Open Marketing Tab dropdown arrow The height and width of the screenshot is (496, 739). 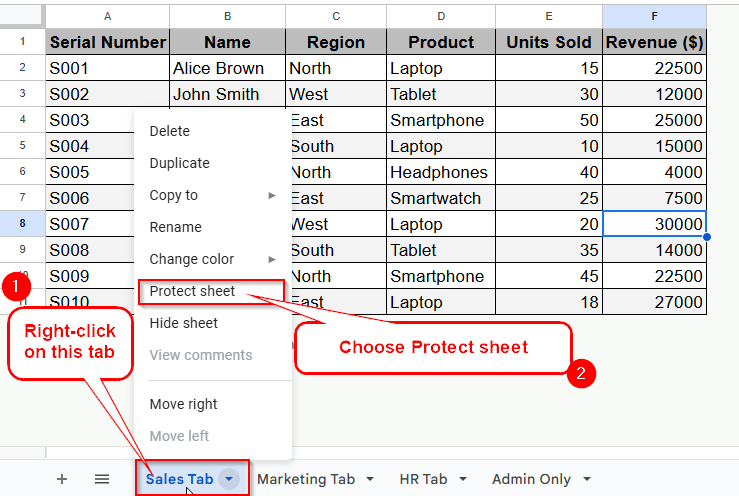pyautogui.click(x=370, y=479)
